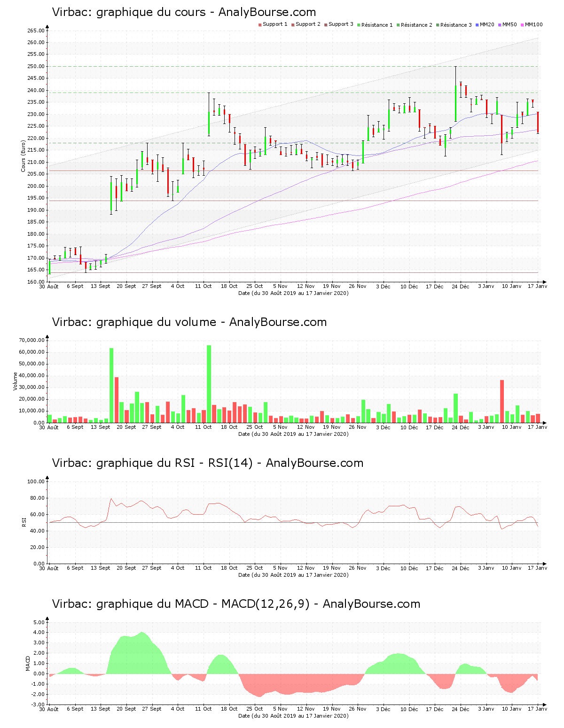Select the Résistance 2 legend entry

pyautogui.click(x=415, y=24)
